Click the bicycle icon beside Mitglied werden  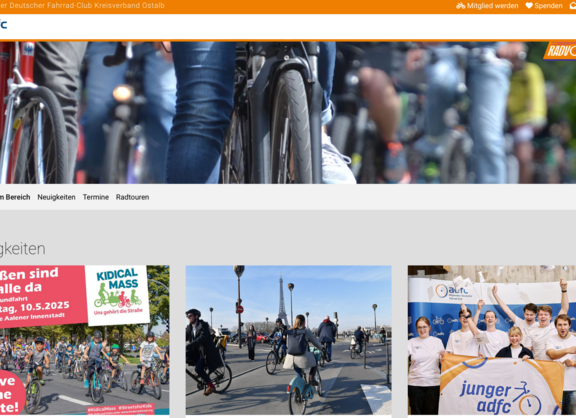461,6
